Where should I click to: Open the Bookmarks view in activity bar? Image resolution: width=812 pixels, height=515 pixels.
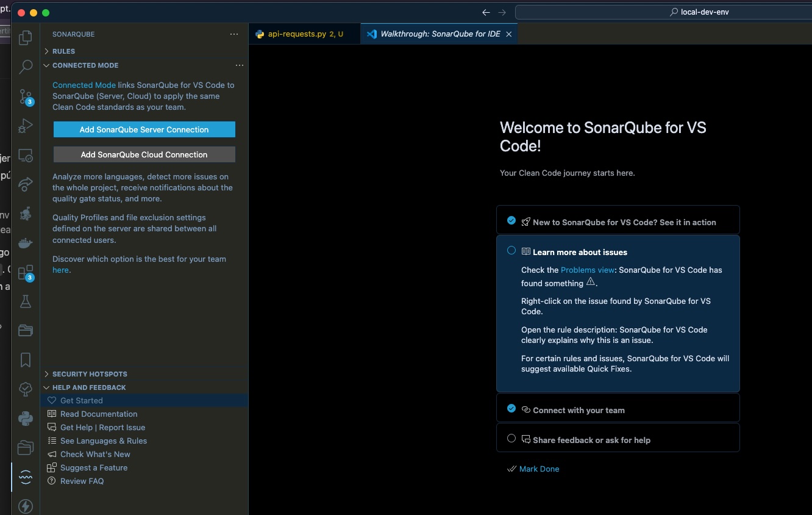pyautogui.click(x=26, y=360)
